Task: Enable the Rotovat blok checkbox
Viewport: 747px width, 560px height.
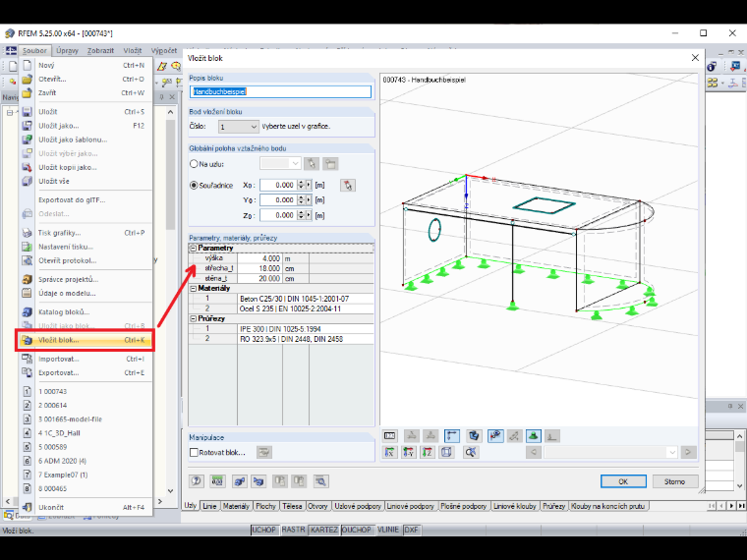Action: 194,452
